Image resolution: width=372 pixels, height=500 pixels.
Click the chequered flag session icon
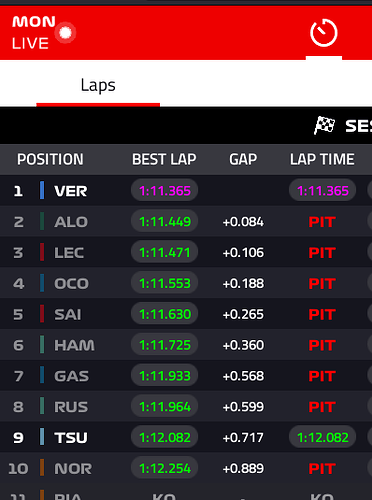tap(324, 126)
